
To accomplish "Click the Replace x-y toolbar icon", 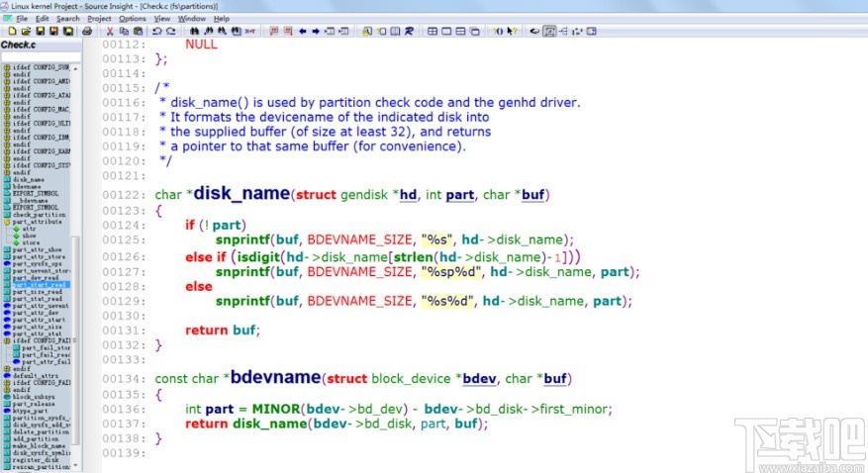I will 250,32.
